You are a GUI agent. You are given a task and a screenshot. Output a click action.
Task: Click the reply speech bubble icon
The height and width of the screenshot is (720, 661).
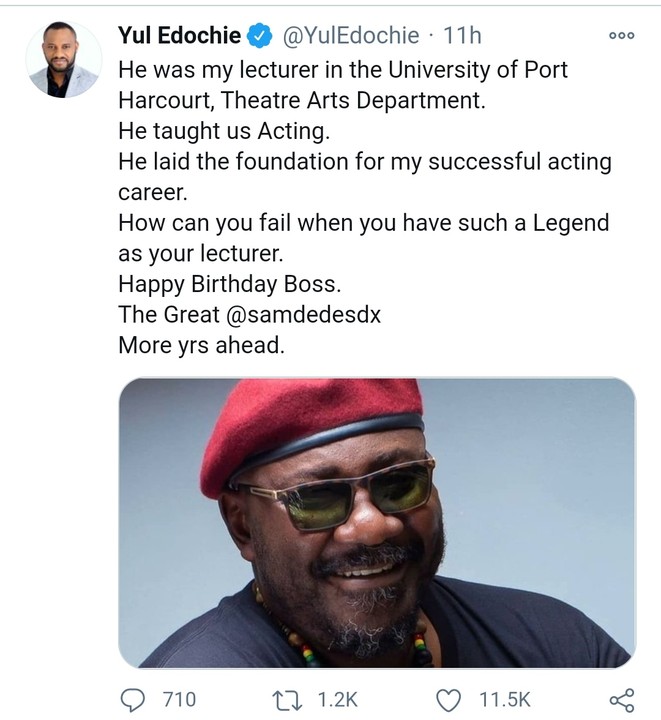(132, 699)
